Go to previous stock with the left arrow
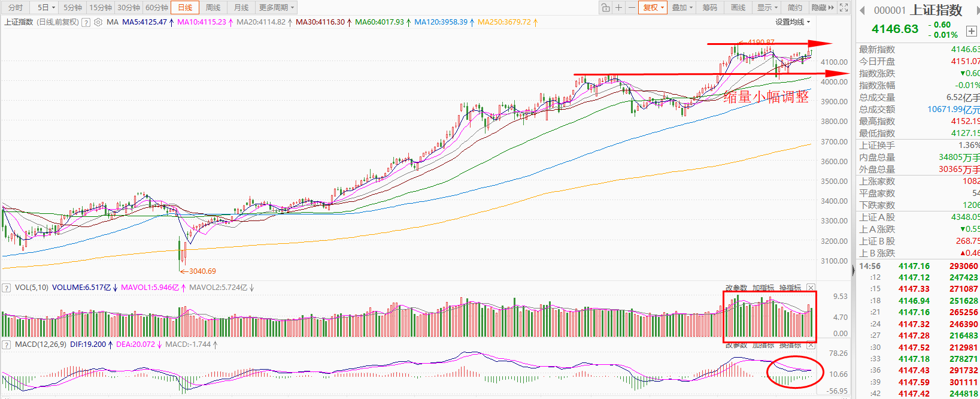 [863, 10]
